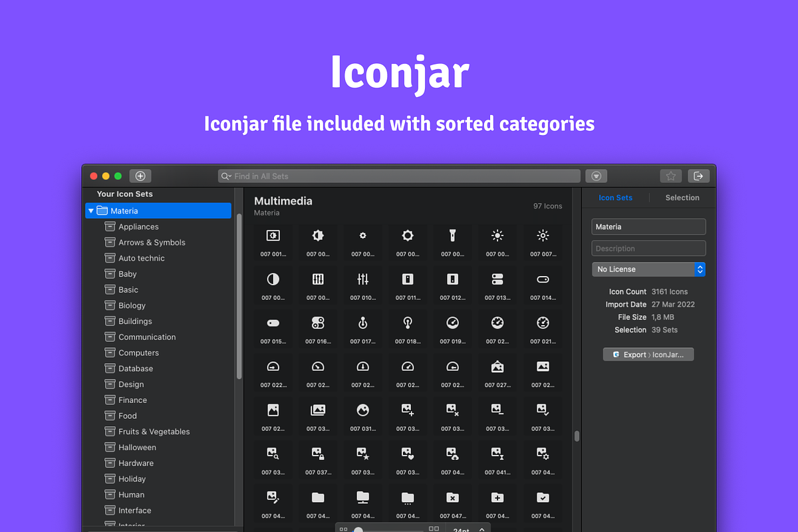798x532 pixels.
Task: Click the Description field
Action: pos(648,249)
